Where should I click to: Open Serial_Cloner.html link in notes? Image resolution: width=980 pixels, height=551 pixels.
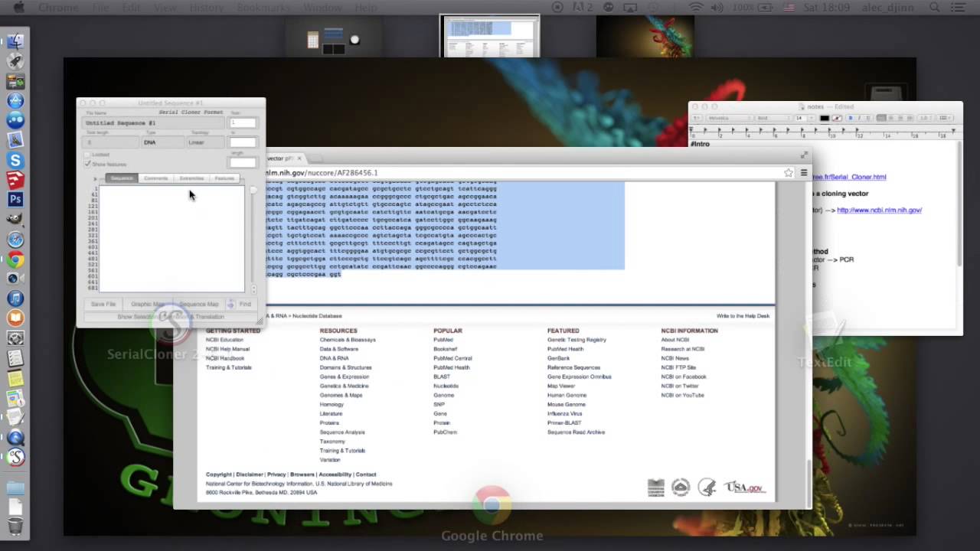click(849, 177)
